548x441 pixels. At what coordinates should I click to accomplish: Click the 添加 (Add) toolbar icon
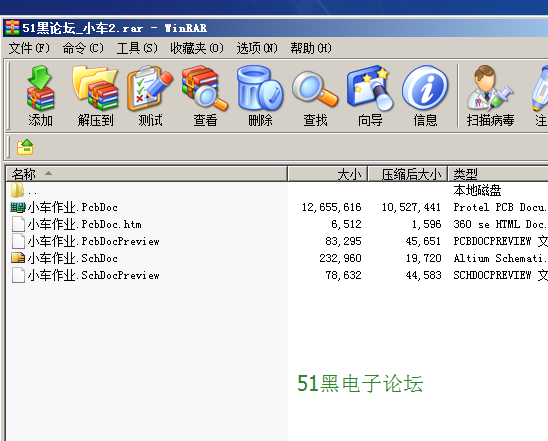tap(40, 96)
